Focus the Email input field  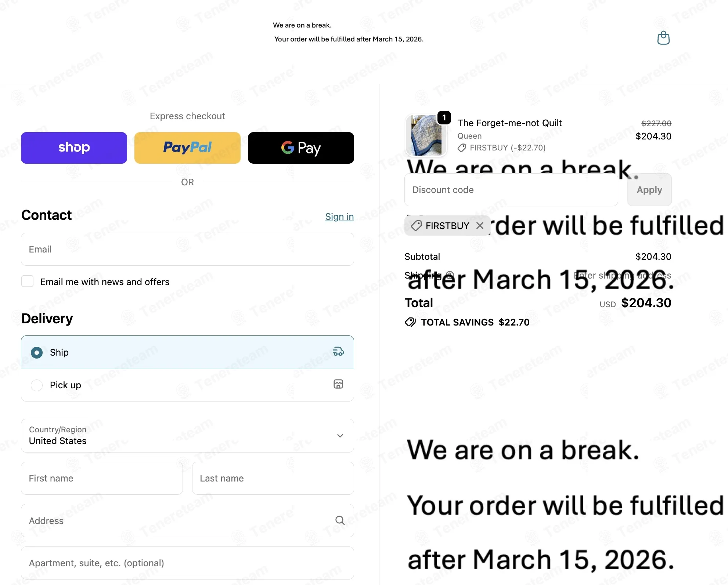[187, 249]
